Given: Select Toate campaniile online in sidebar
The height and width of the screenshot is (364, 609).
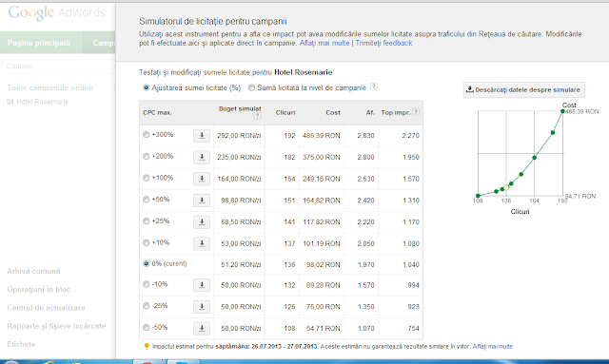Looking at the screenshot, I should tap(50, 87).
